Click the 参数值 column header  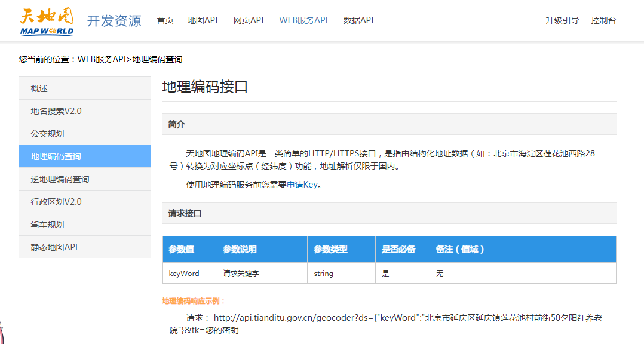[190, 249]
